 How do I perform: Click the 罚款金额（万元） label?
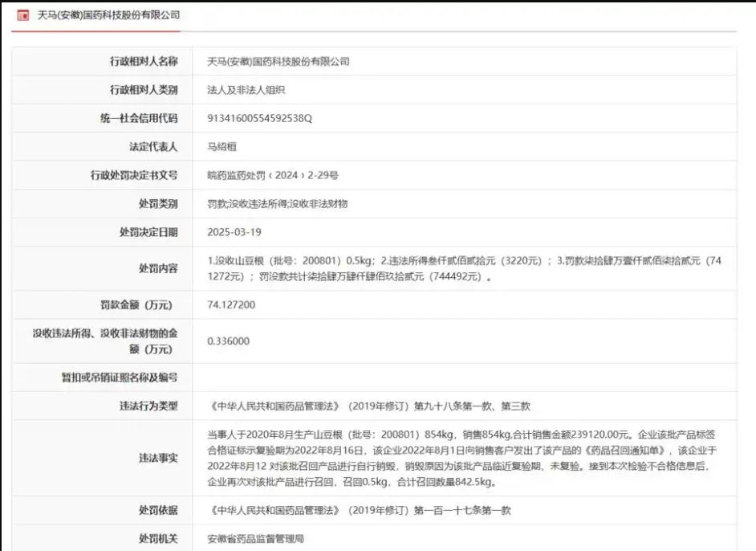tap(136, 305)
